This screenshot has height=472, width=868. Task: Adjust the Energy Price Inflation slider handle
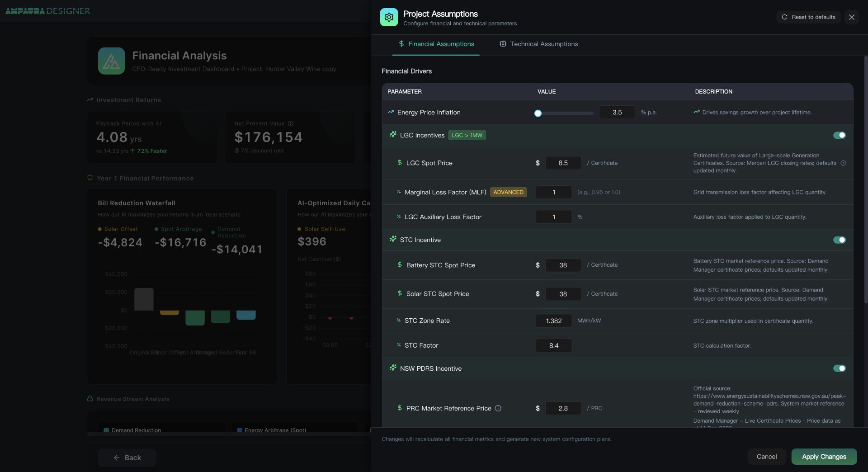[538, 113]
